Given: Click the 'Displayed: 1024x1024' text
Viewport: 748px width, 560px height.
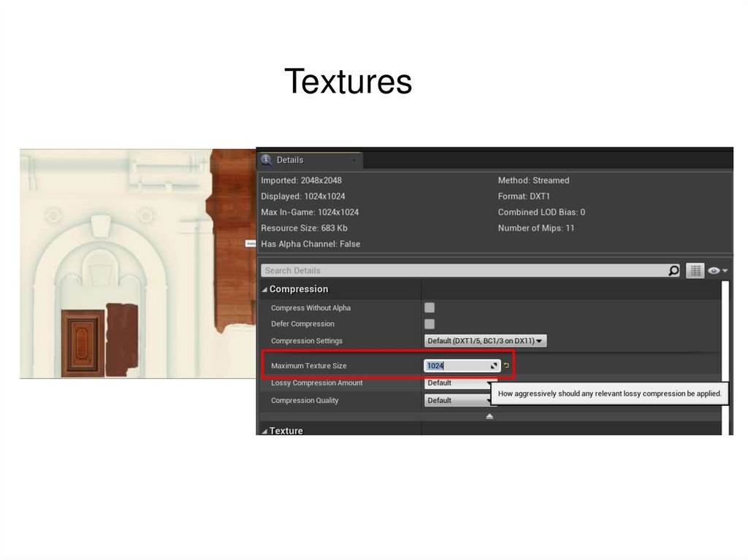Looking at the screenshot, I should (x=303, y=196).
